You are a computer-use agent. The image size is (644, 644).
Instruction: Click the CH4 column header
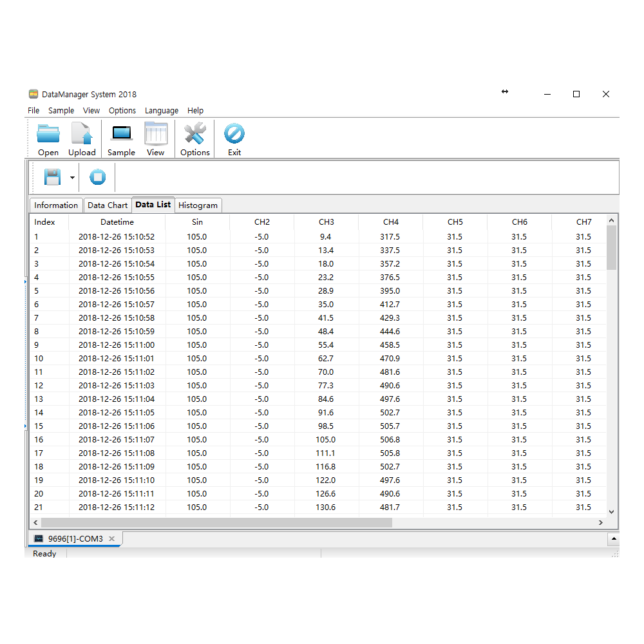point(391,222)
